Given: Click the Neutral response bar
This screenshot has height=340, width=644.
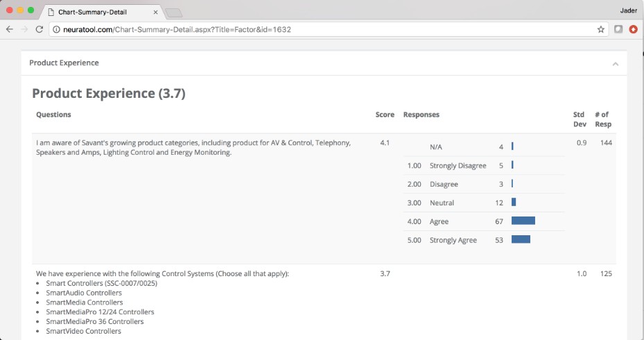Looking at the screenshot, I should (514, 202).
